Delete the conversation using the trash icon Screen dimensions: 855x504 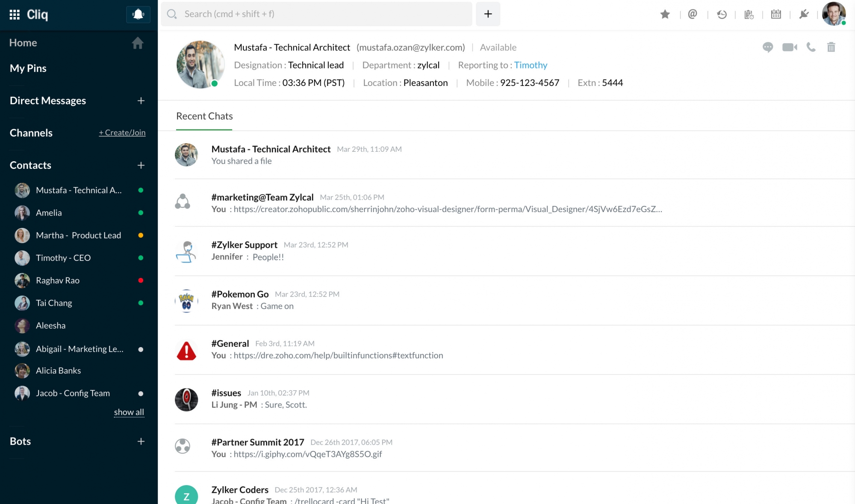point(831,47)
